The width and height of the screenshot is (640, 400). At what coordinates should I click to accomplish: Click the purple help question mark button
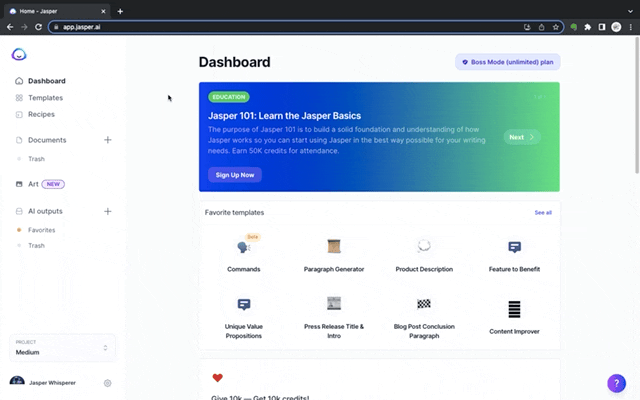(x=616, y=383)
